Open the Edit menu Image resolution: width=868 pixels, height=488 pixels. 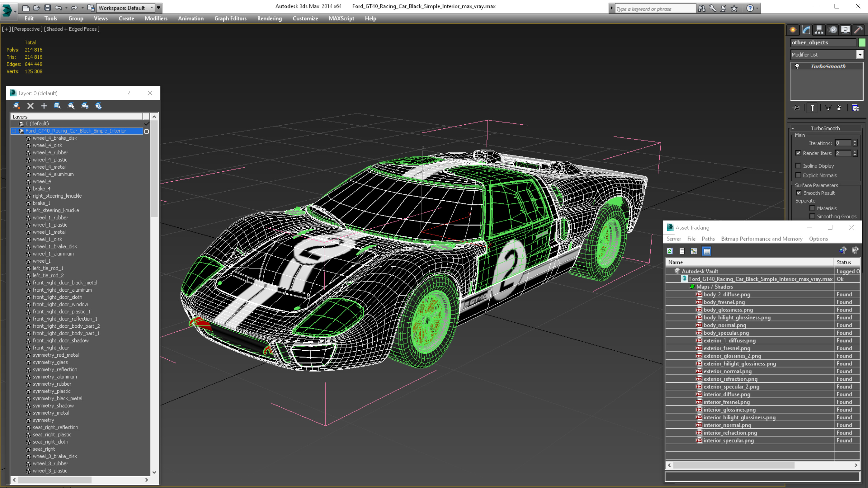click(29, 18)
